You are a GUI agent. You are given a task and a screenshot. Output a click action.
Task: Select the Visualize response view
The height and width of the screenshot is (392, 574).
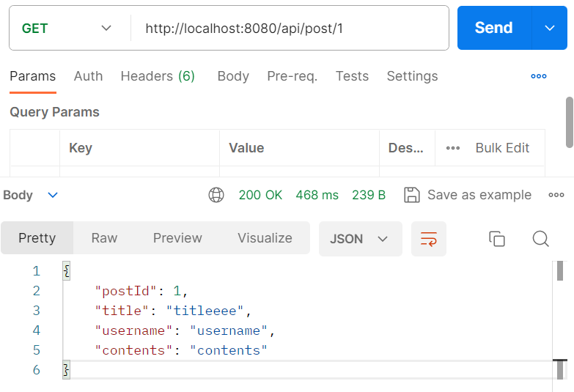265,238
